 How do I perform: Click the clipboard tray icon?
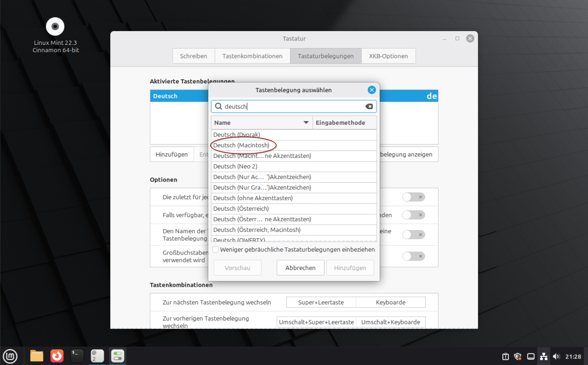pos(506,356)
